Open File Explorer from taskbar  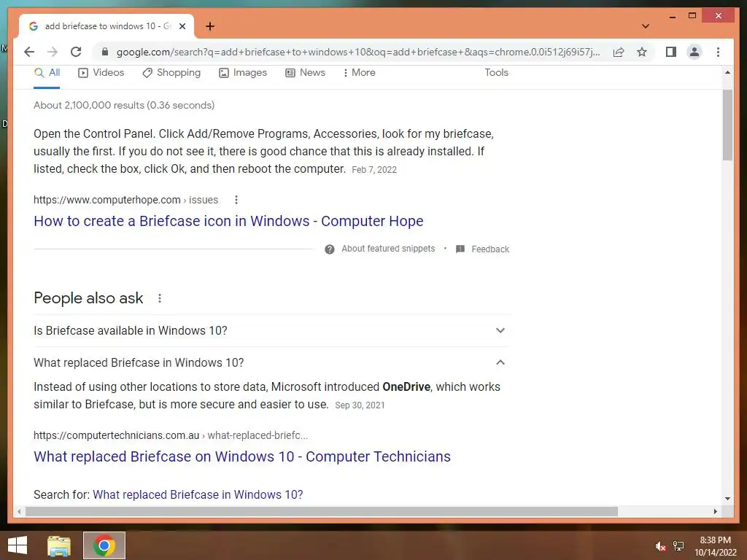click(59, 545)
